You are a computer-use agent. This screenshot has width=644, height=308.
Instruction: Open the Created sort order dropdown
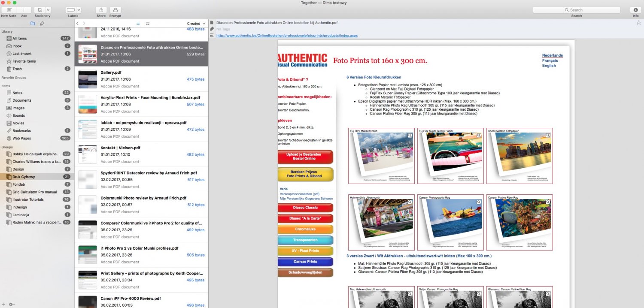(x=196, y=24)
